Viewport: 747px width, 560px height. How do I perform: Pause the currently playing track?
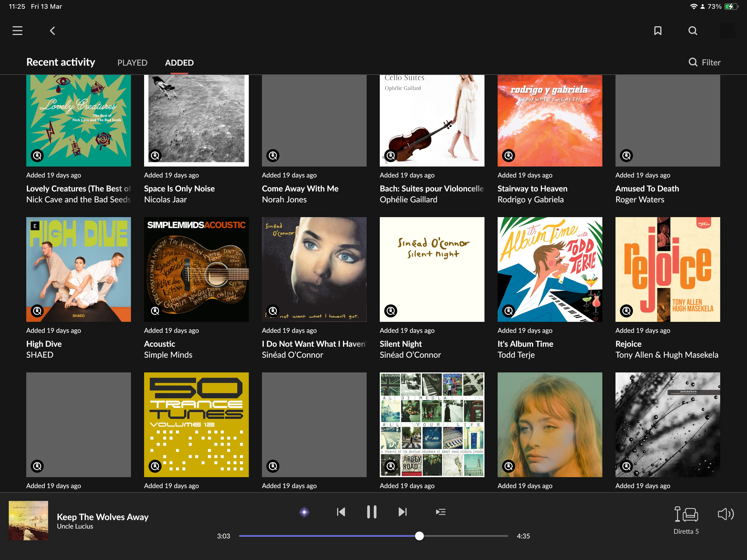pyautogui.click(x=372, y=512)
